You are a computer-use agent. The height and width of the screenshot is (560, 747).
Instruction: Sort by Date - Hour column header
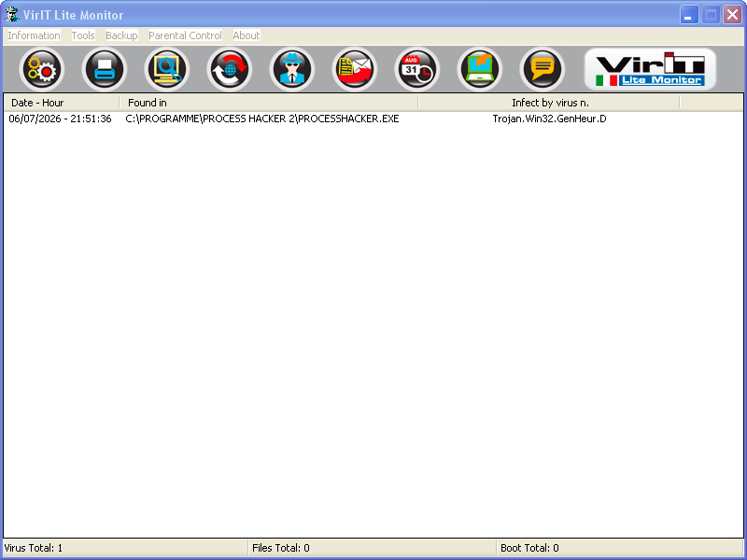coord(61,103)
